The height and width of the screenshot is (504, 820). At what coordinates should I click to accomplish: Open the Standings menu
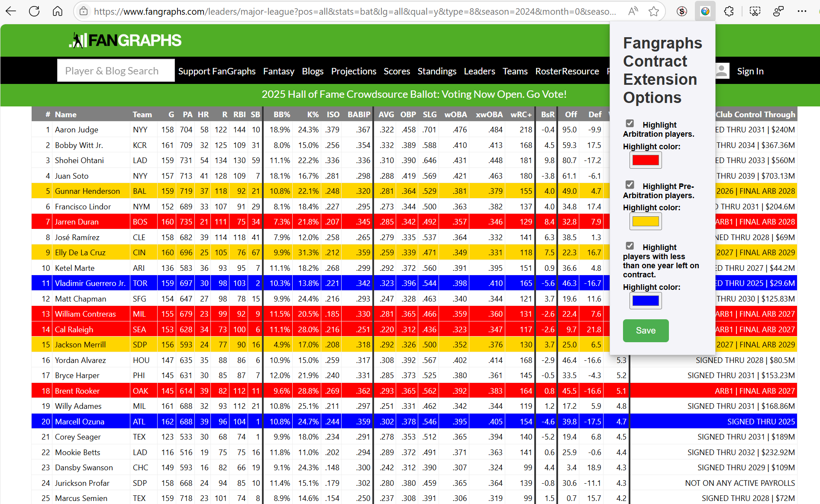click(437, 71)
